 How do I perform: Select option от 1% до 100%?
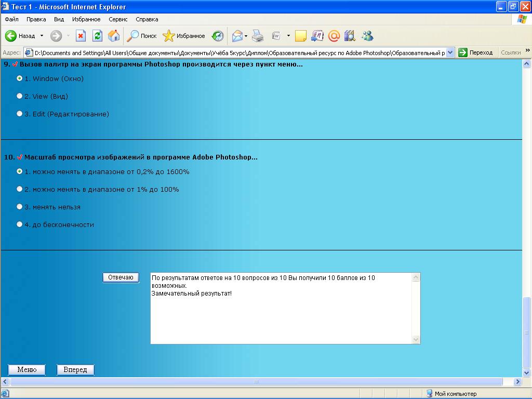point(19,189)
